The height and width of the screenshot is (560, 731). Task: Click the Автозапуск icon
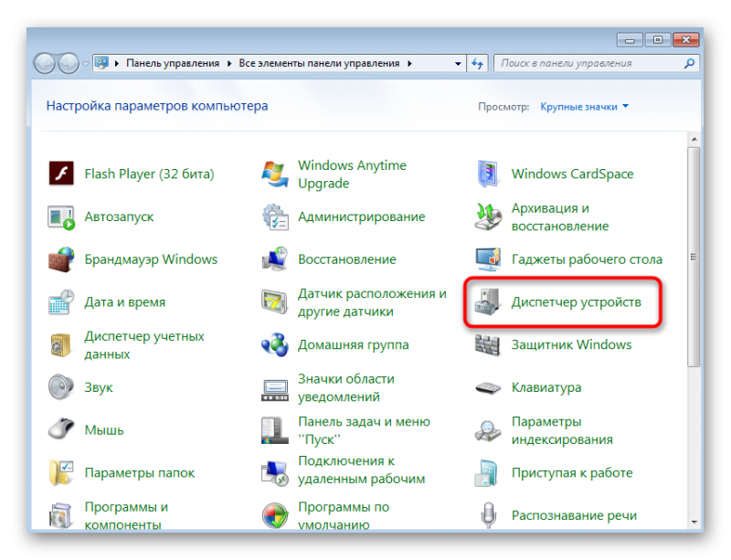pos(61,217)
